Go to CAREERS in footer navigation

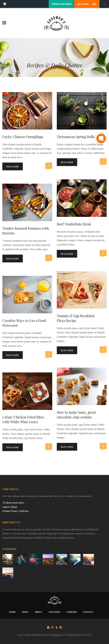[72, 612]
